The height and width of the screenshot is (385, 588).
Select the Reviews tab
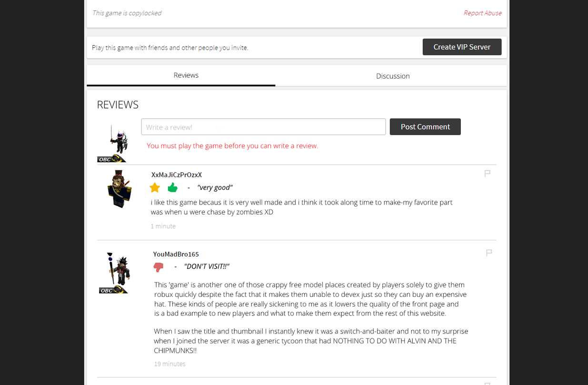[x=186, y=75]
